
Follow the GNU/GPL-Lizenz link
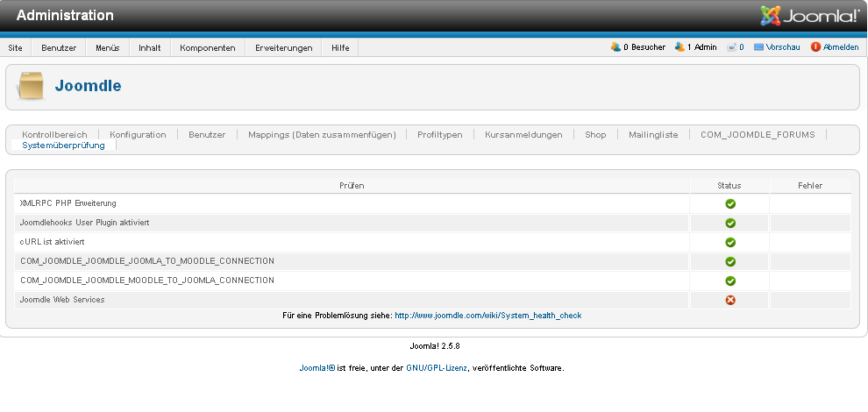tap(437, 368)
